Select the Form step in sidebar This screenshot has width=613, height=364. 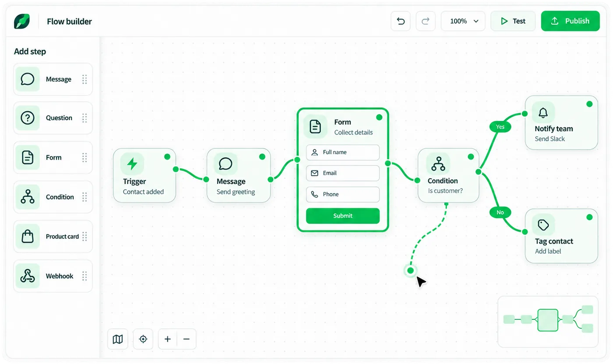pos(53,157)
